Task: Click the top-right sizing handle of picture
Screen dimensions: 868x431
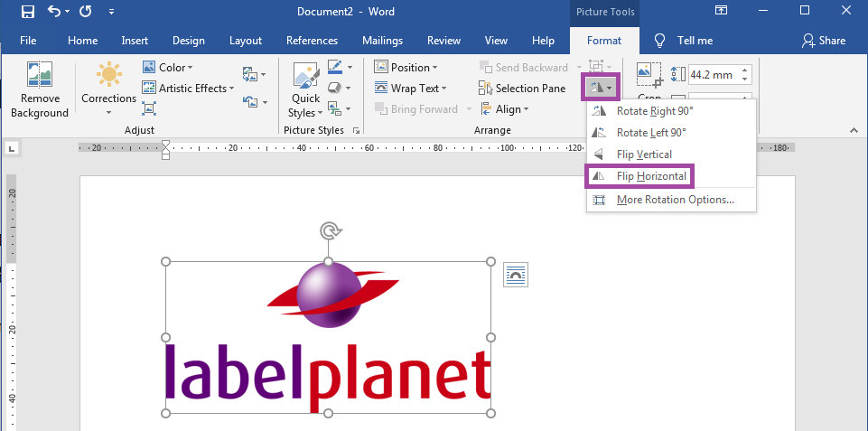Action: [490, 261]
